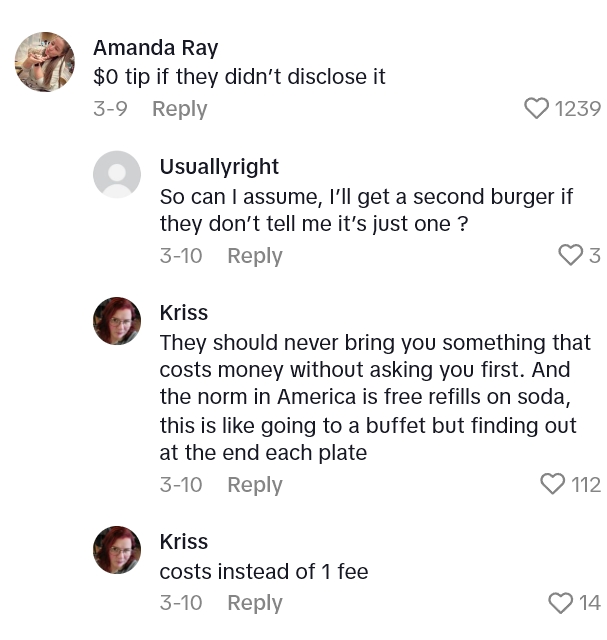This screenshot has width=607, height=640.
Task: Tap the heart on Usuallyright's comment
Action: coord(570,256)
